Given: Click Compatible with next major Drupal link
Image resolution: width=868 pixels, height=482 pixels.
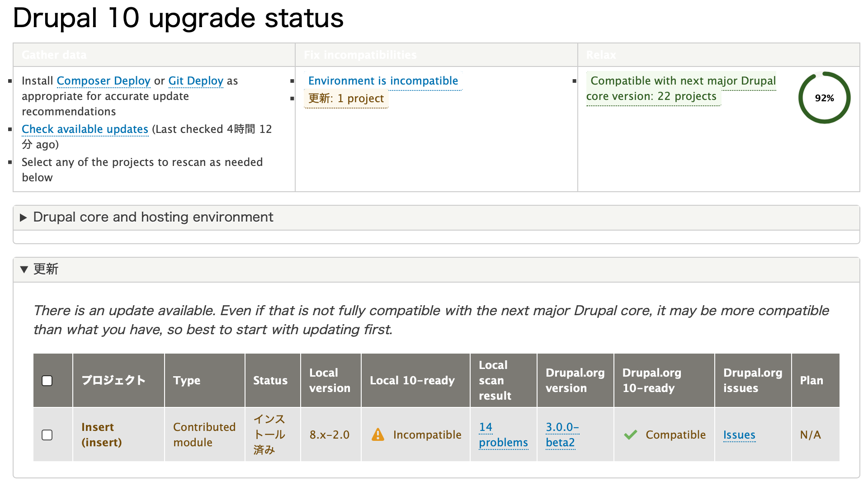Looking at the screenshot, I should click(682, 81).
